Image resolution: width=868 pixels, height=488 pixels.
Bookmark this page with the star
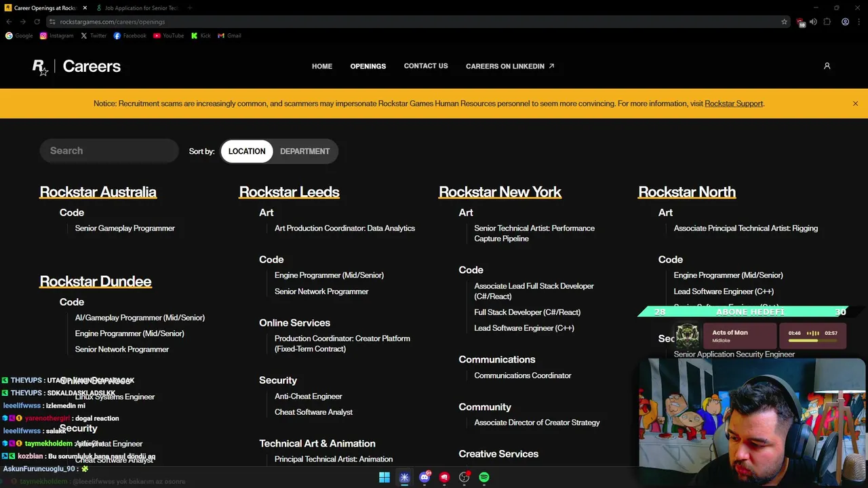click(x=785, y=22)
